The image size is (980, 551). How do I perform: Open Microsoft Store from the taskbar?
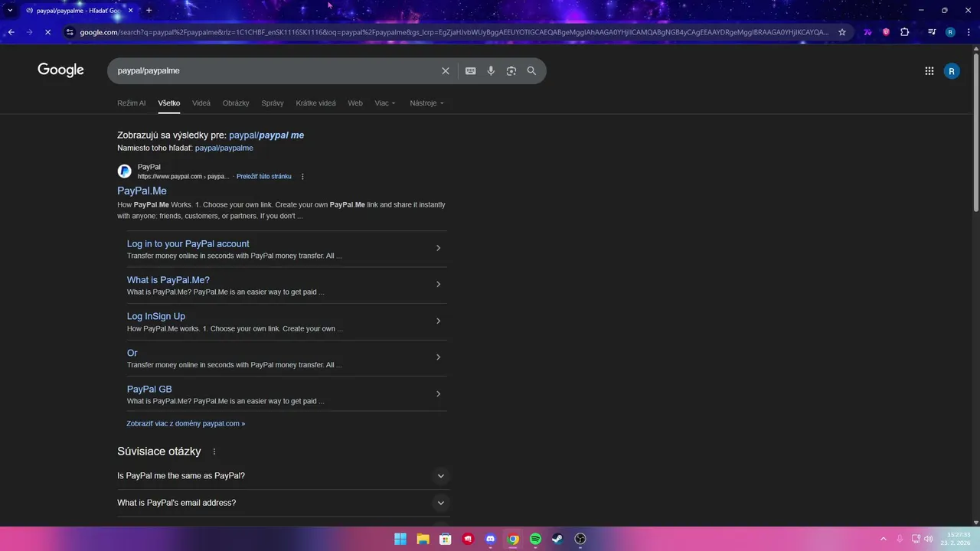(446, 539)
